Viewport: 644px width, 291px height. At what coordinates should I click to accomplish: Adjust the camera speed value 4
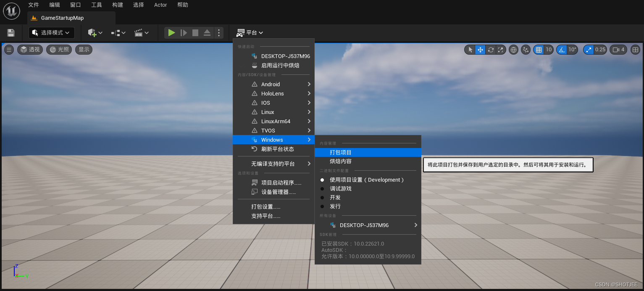pos(618,50)
